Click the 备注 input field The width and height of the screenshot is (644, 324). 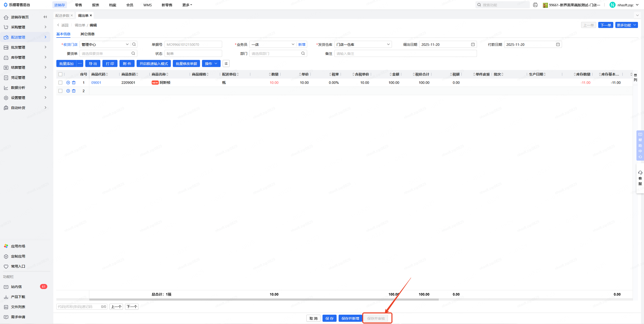pos(405,53)
